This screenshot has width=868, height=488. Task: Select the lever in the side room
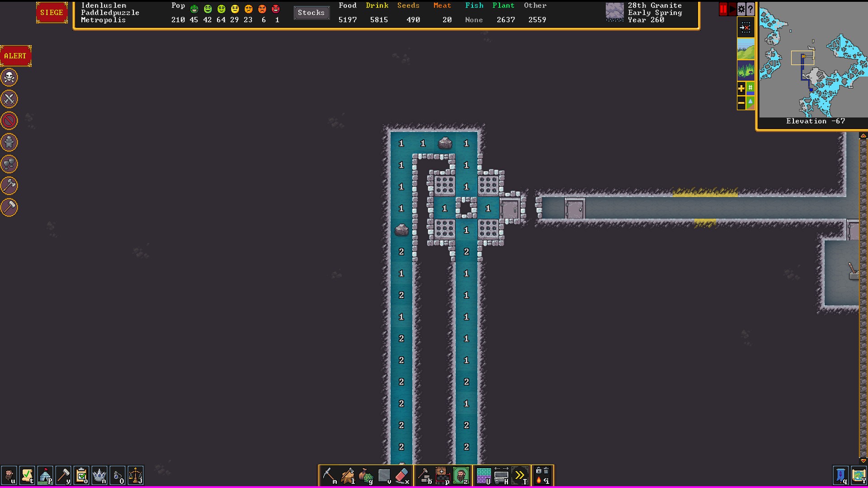tap(853, 272)
